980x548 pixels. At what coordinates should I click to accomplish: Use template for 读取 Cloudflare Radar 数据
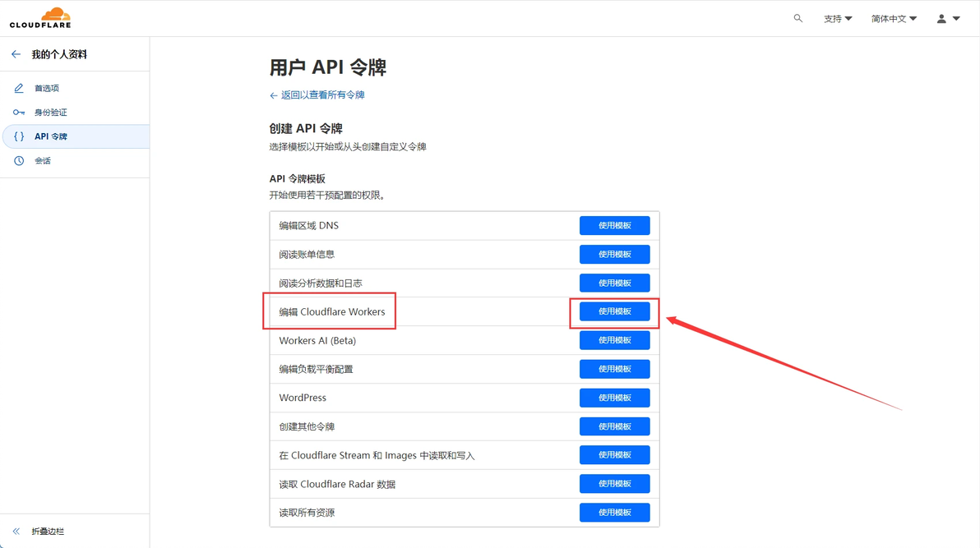pyautogui.click(x=614, y=484)
